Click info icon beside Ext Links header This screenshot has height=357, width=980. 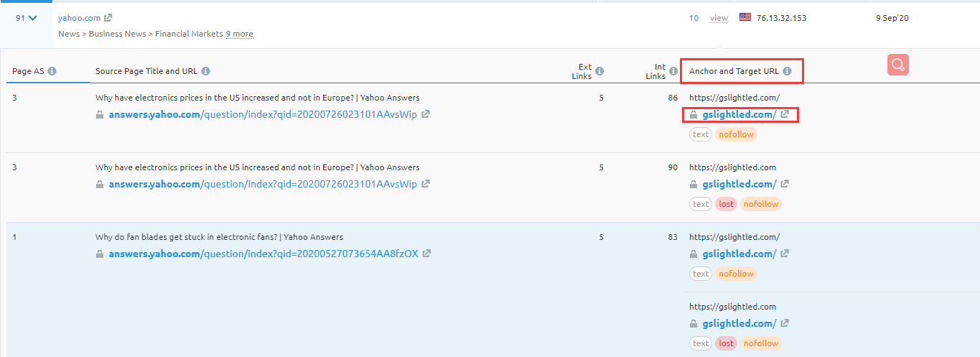click(x=599, y=71)
